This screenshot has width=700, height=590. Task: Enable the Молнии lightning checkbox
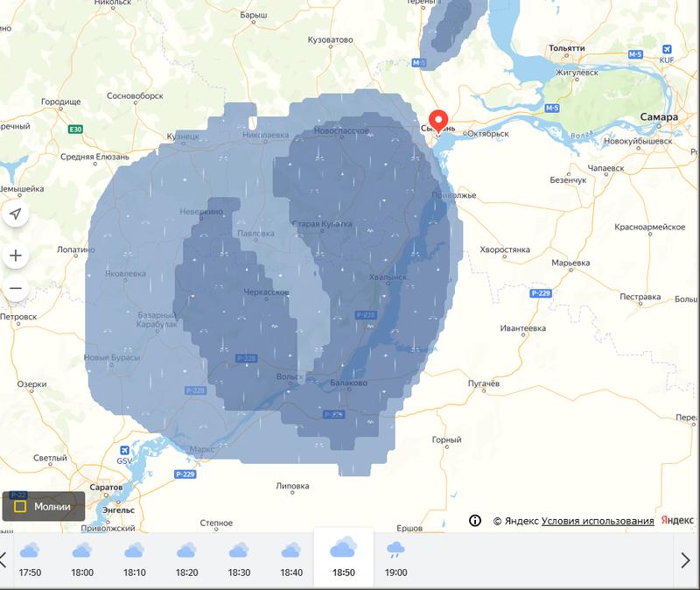[20, 506]
